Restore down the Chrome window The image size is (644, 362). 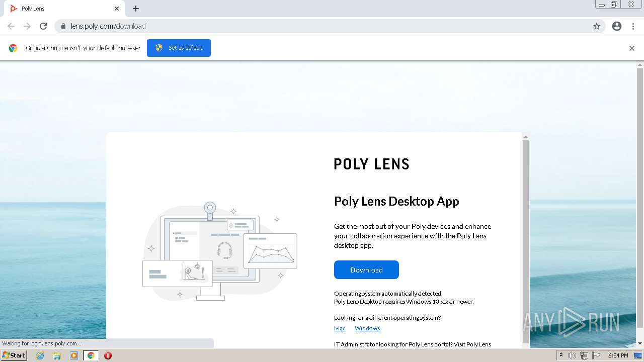tap(614, 5)
